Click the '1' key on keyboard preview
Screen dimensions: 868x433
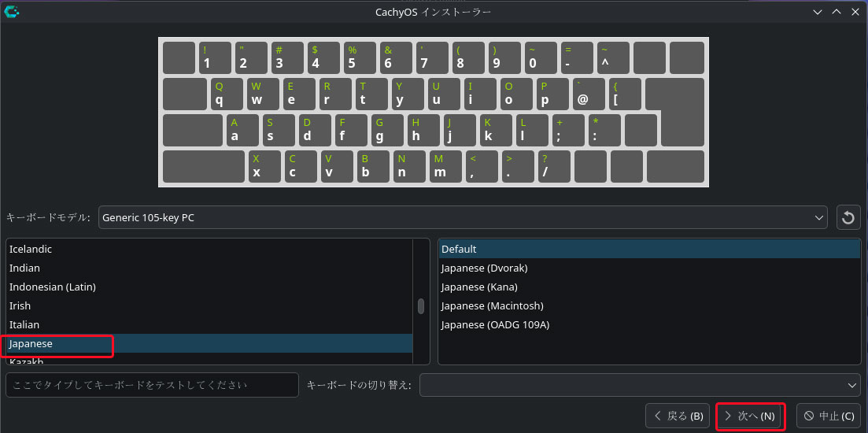[216, 57]
